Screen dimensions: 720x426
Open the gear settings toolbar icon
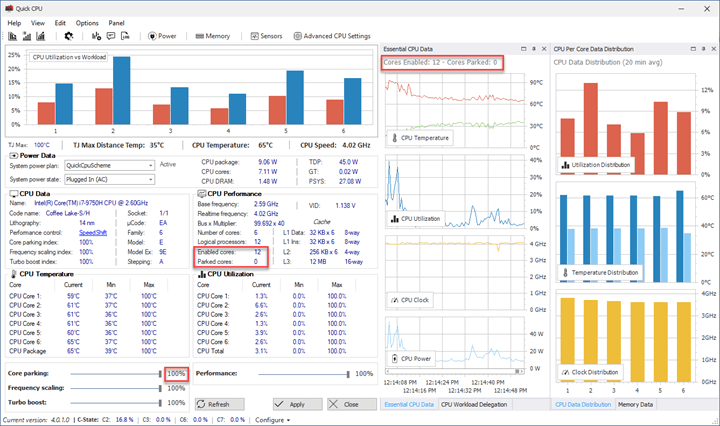point(69,36)
